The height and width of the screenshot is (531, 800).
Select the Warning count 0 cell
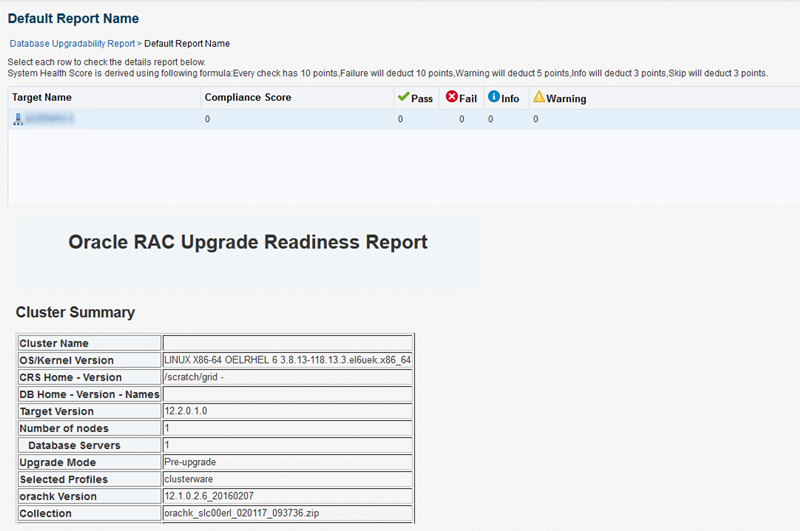tap(536, 119)
